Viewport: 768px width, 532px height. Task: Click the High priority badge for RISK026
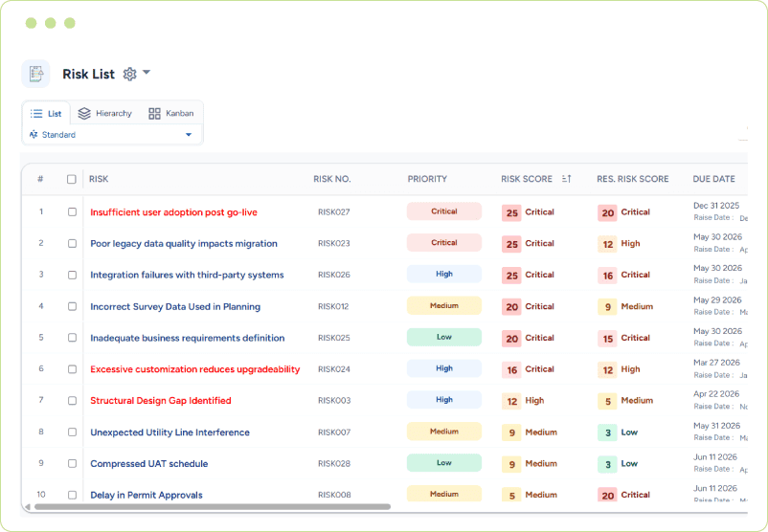[x=444, y=274]
